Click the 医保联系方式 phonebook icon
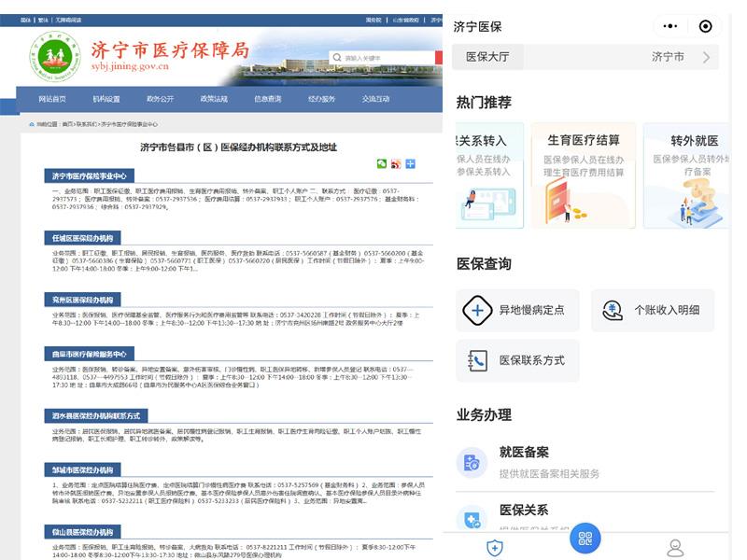747x560 pixels. pos(477,361)
